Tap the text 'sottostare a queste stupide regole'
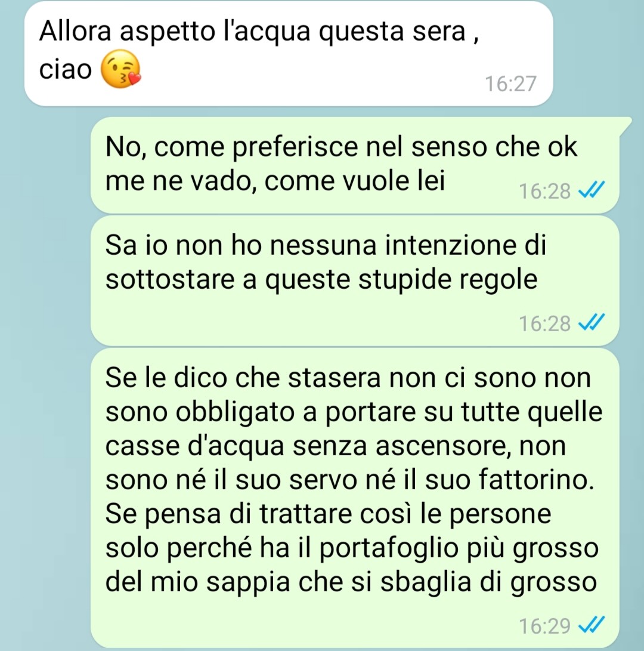This screenshot has width=644, height=651. (x=321, y=280)
